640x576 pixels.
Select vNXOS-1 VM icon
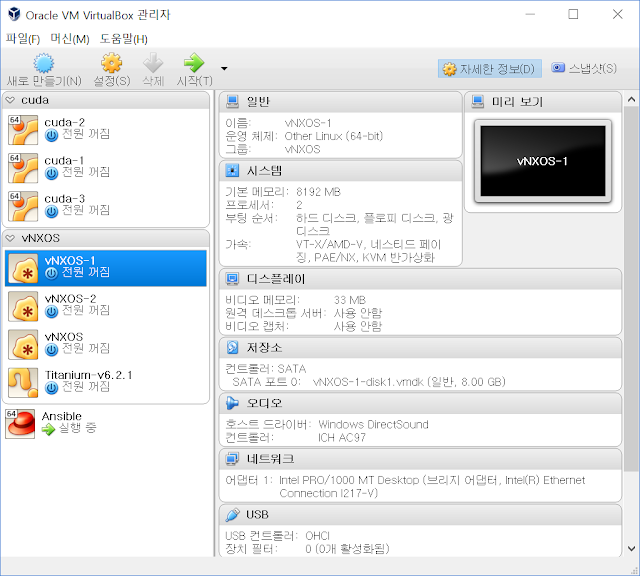coord(23,269)
